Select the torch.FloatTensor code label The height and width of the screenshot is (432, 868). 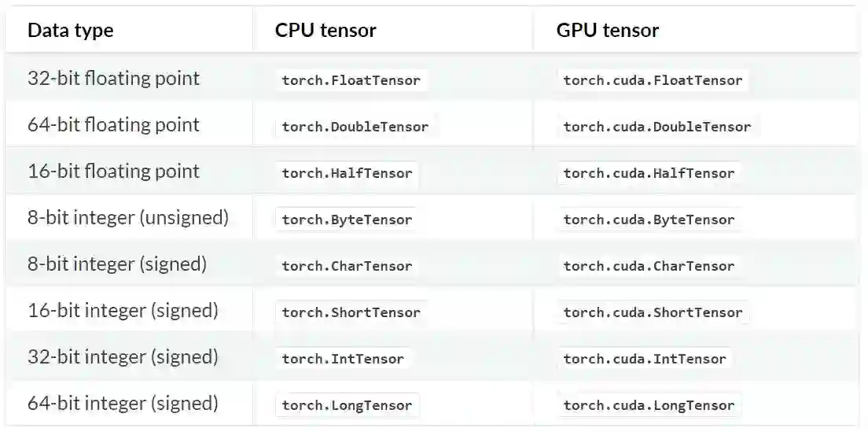(x=351, y=80)
